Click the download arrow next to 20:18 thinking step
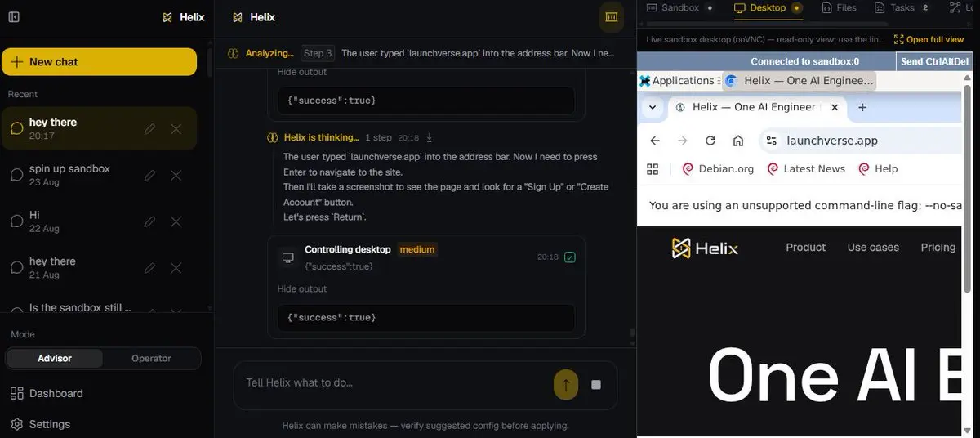 coord(430,137)
